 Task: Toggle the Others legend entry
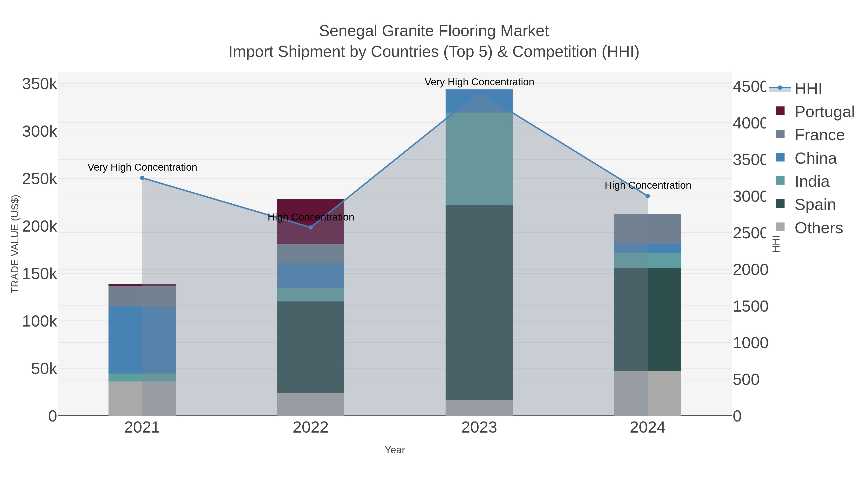tap(809, 228)
